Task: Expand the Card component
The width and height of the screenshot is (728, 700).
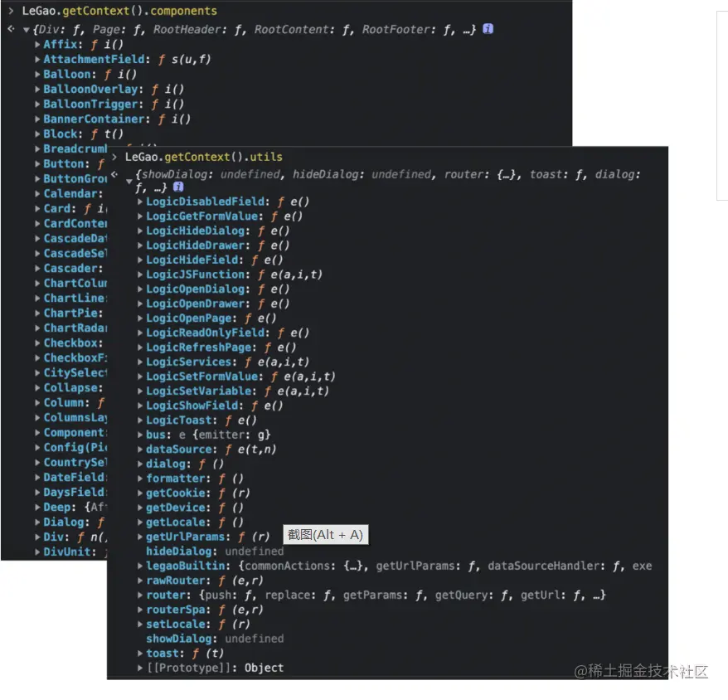Action: [x=37, y=208]
